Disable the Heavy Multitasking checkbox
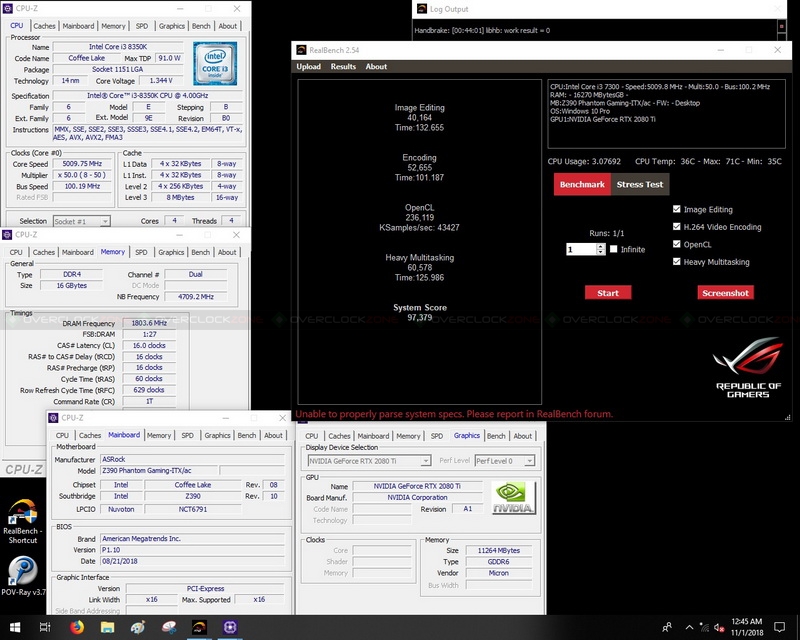The height and width of the screenshot is (640, 800). [677, 261]
